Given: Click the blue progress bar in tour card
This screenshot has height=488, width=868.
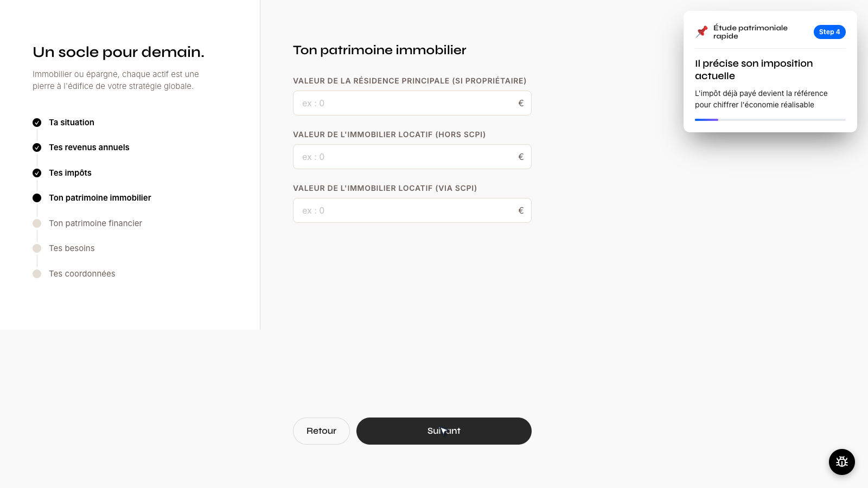Looking at the screenshot, I should (706, 119).
